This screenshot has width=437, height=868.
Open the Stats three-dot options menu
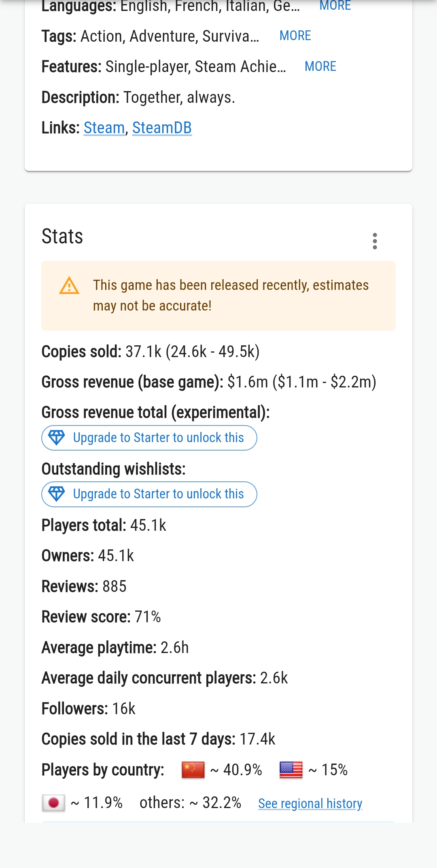click(x=375, y=241)
